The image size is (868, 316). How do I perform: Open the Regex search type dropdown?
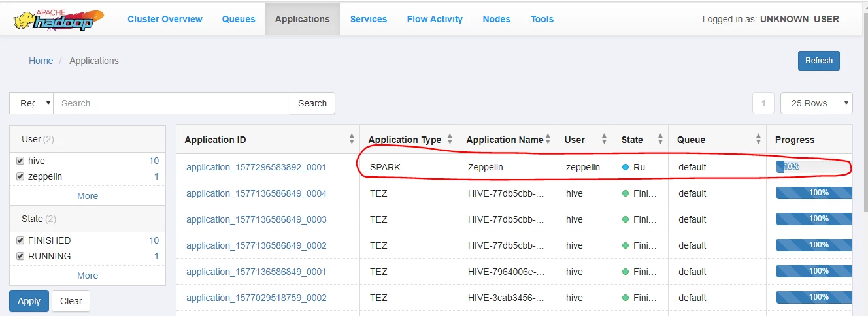31,103
